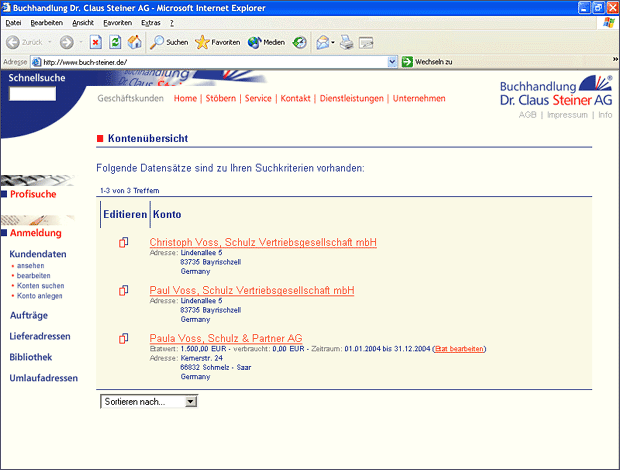Open the ? help menu

pos(172,23)
